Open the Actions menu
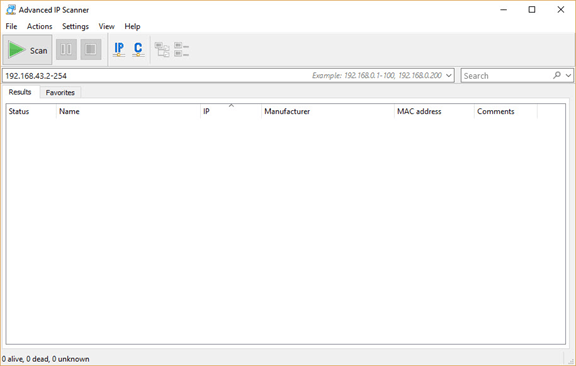This screenshot has height=366, width=576. (39, 26)
